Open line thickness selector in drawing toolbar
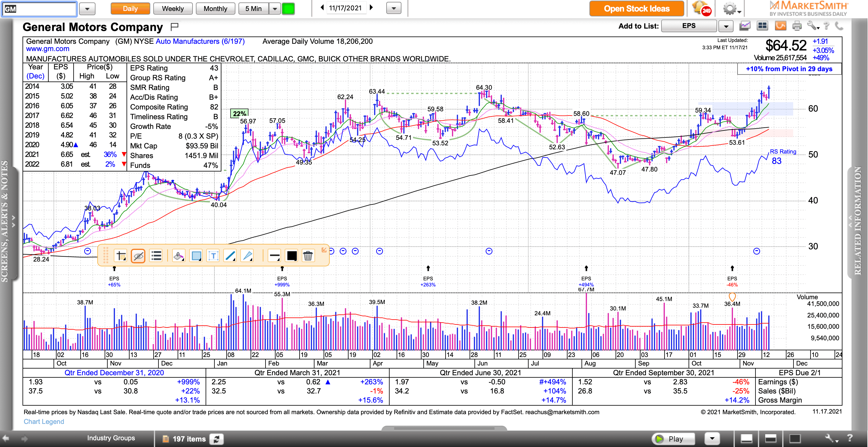 coord(275,256)
